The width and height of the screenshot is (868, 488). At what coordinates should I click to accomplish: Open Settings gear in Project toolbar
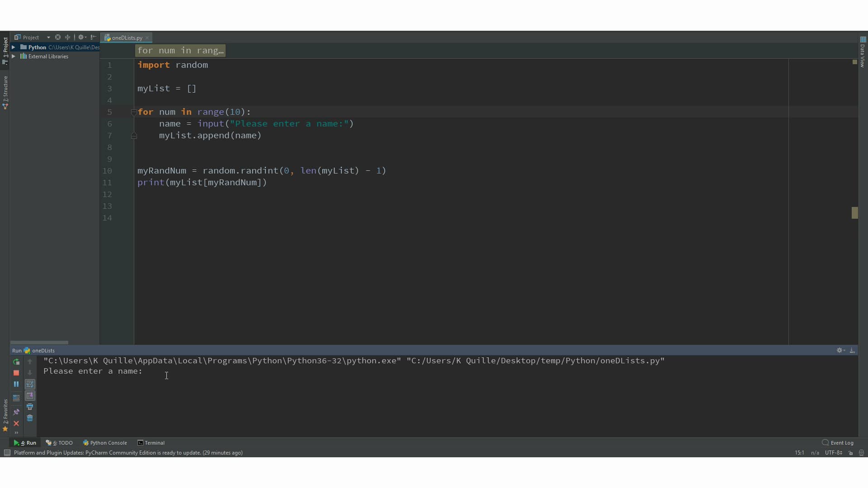(82, 37)
